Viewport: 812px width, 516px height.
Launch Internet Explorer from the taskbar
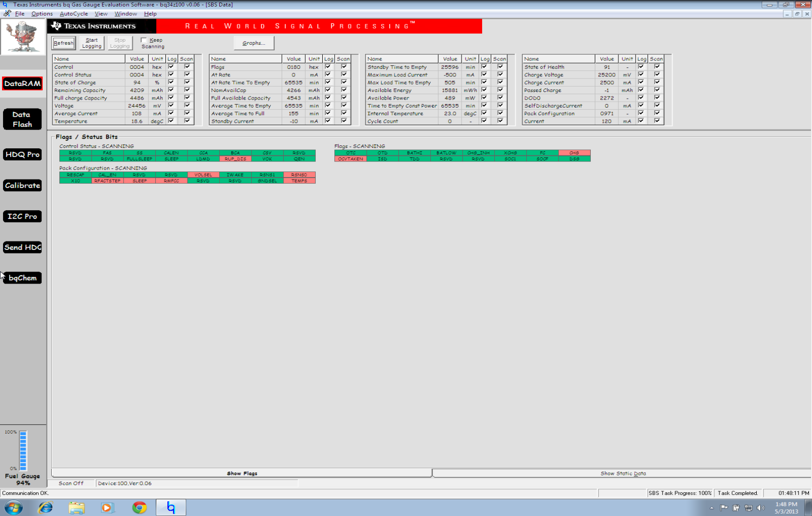pos(45,507)
